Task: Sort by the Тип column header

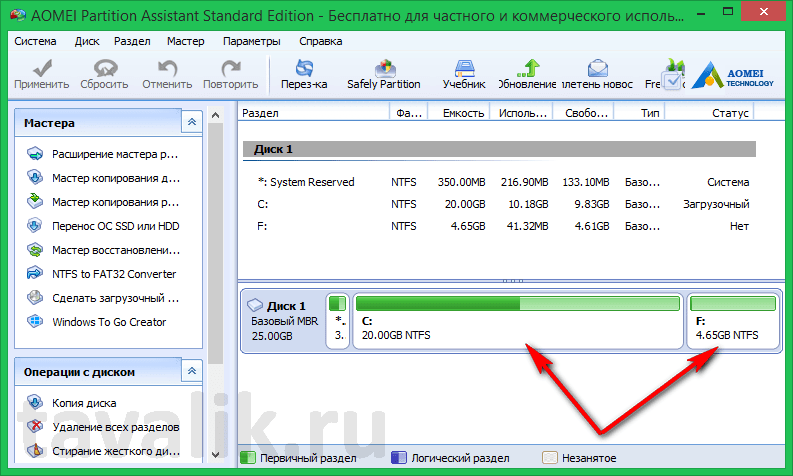Action: (x=640, y=113)
